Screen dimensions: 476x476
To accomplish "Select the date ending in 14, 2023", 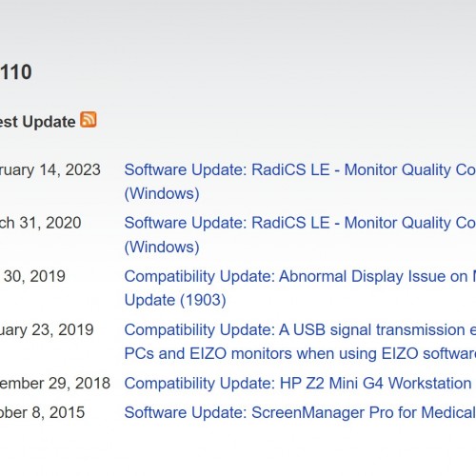I will (x=50, y=169).
